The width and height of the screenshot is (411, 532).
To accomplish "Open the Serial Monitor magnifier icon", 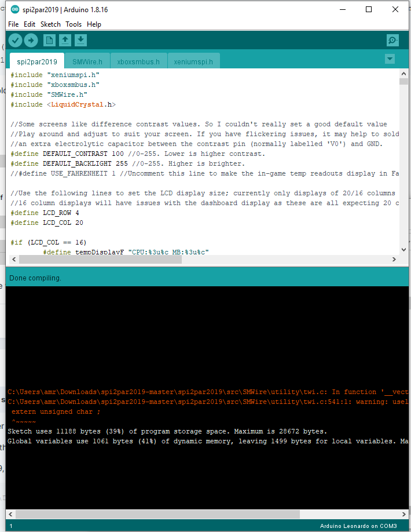I will click(392, 41).
